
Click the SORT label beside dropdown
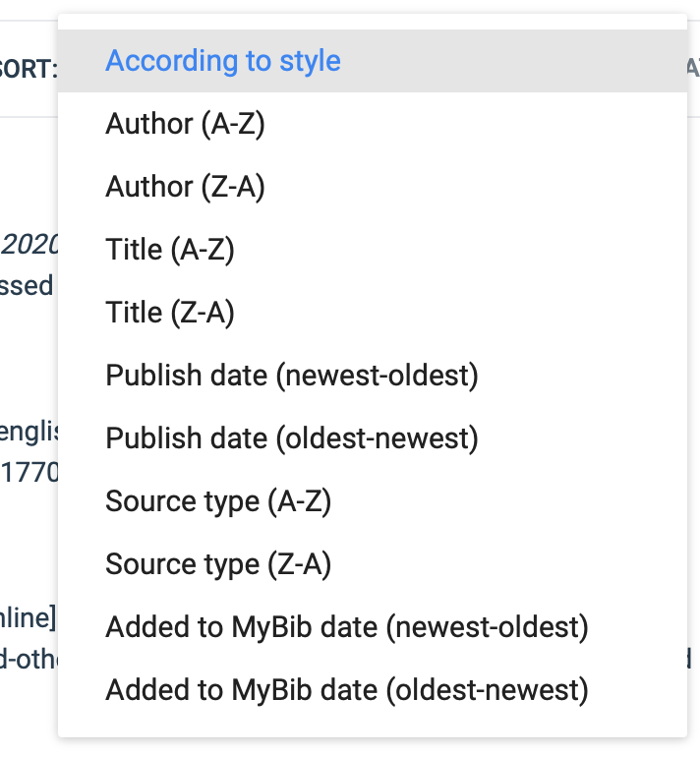[x=29, y=70]
